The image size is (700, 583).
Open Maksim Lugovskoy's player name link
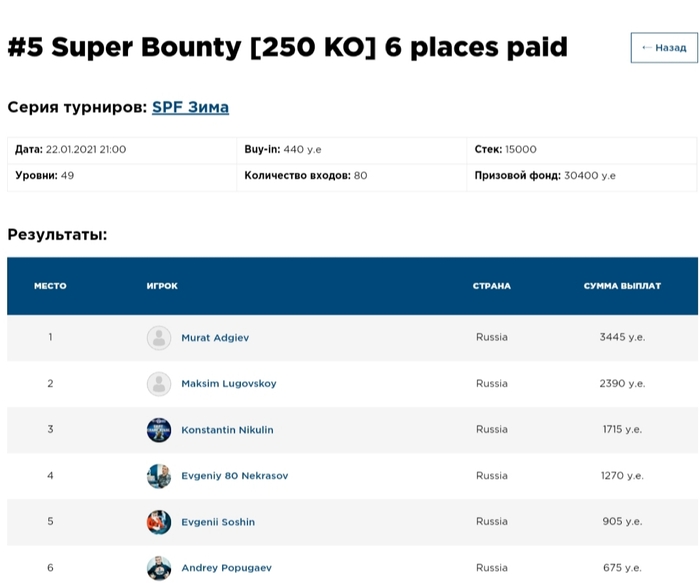click(229, 384)
